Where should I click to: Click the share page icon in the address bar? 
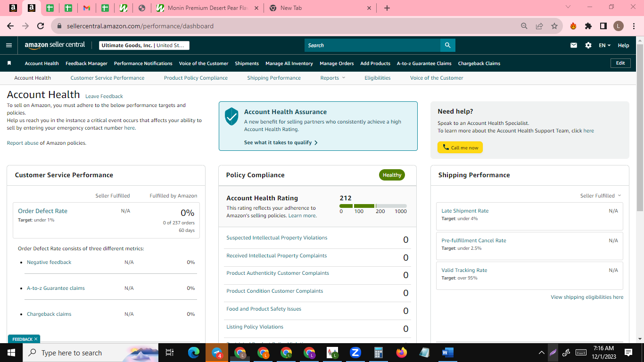pyautogui.click(x=539, y=26)
